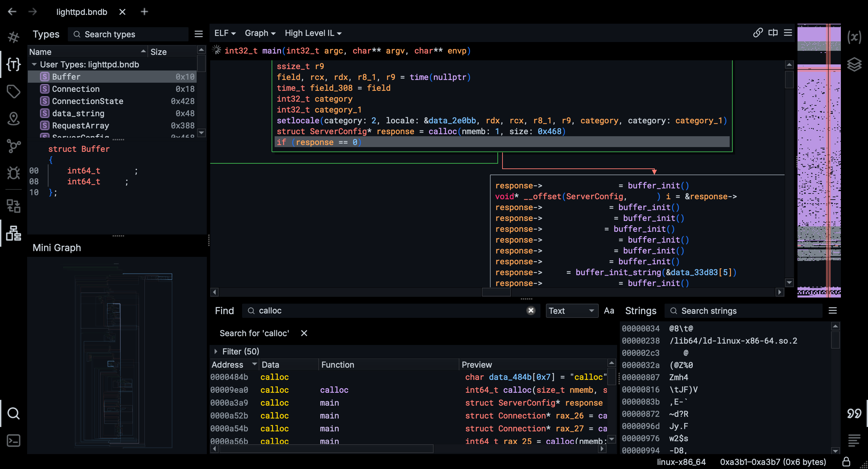The width and height of the screenshot is (868, 469).
Task: Open the Debugger bug icon
Action: pyautogui.click(x=14, y=173)
